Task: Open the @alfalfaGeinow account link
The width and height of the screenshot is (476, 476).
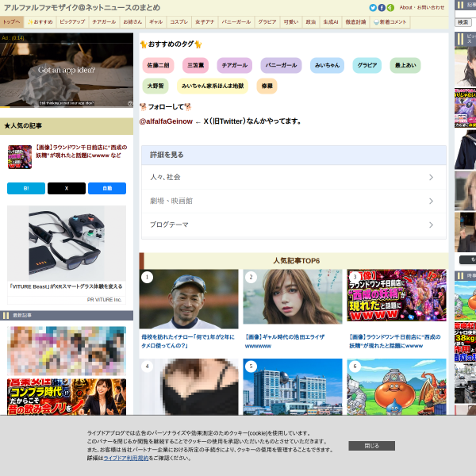Action: coord(166,121)
